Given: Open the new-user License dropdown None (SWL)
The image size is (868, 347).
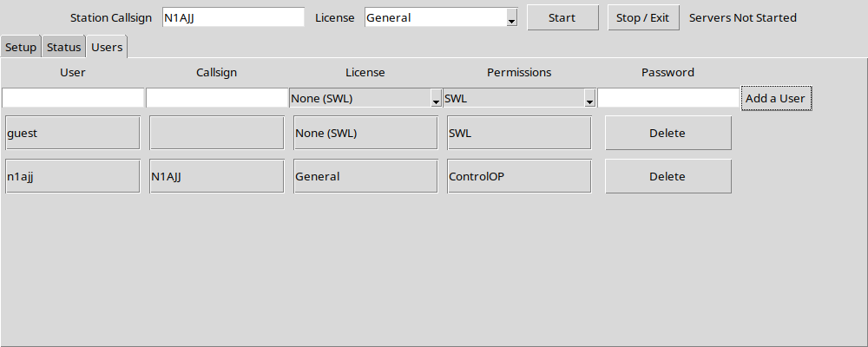Looking at the screenshot, I should (365, 98).
